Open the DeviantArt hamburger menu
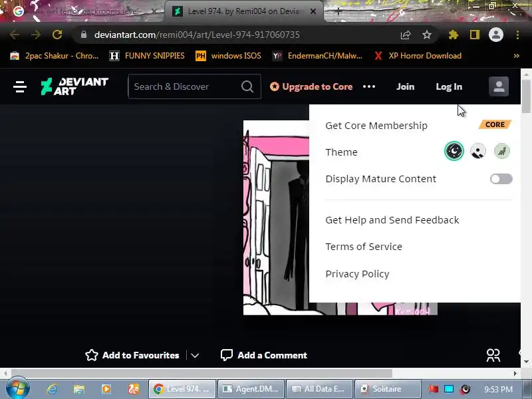The image size is (532, 399). click(x=20, y=87)
